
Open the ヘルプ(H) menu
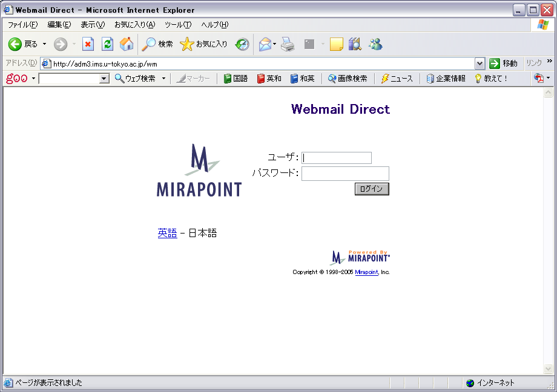pyautogui.click(x=215, y=24)
